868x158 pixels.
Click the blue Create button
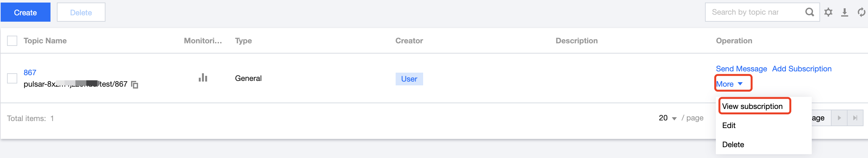click(26, 12)
